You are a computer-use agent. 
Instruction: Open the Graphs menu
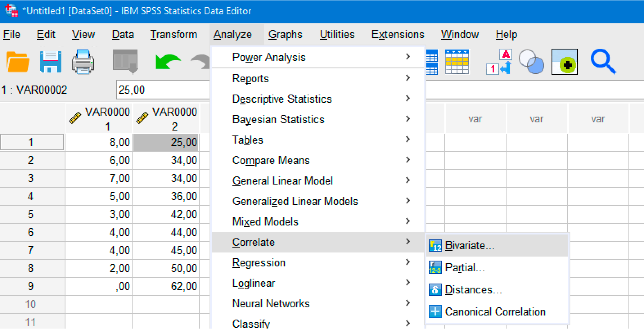pos(285,34)
